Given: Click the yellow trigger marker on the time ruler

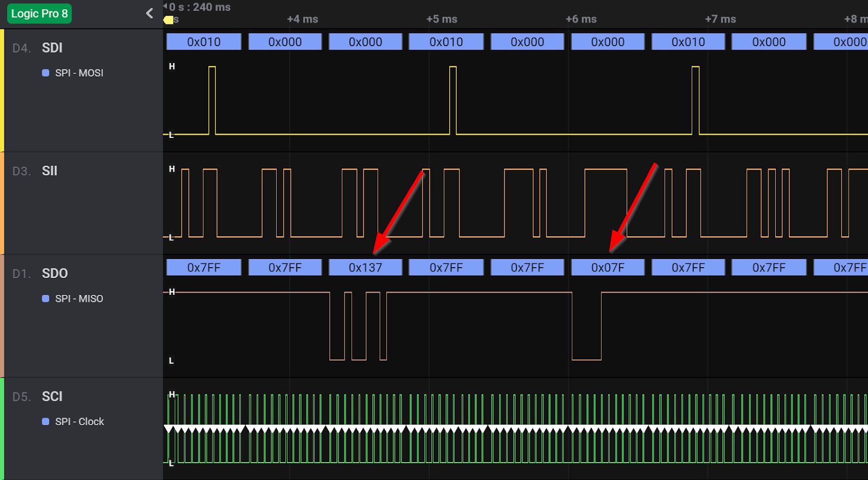Looking at the screenshot, I should click(x=169, y=20).
